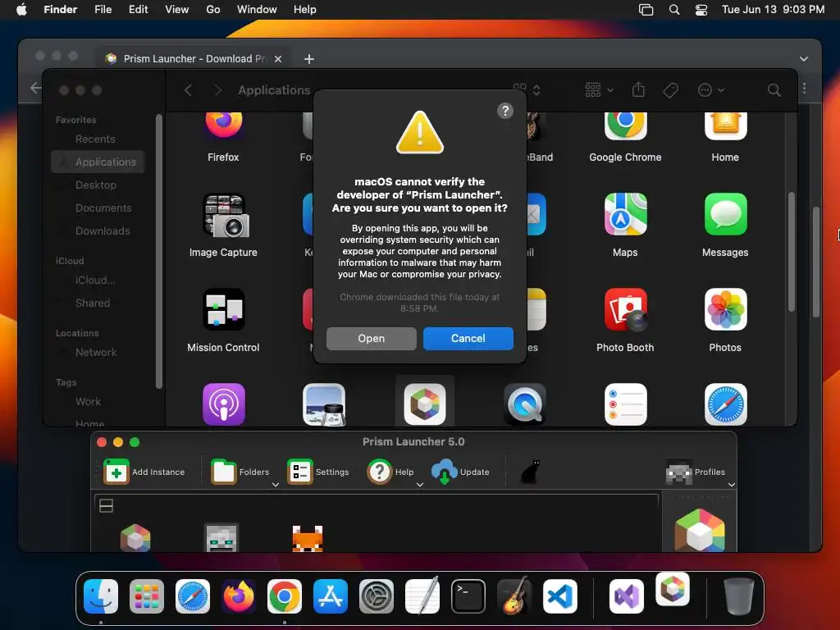Select the Maps app icon
The width and height of the screenshot is (840, 630).
pyautogui.click(x=625, y=214)
